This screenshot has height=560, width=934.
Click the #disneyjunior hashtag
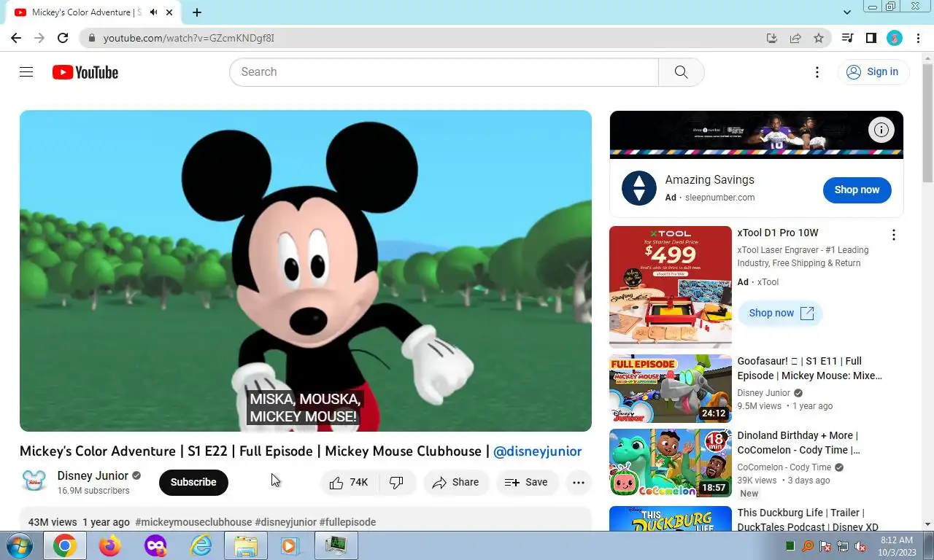285,522
